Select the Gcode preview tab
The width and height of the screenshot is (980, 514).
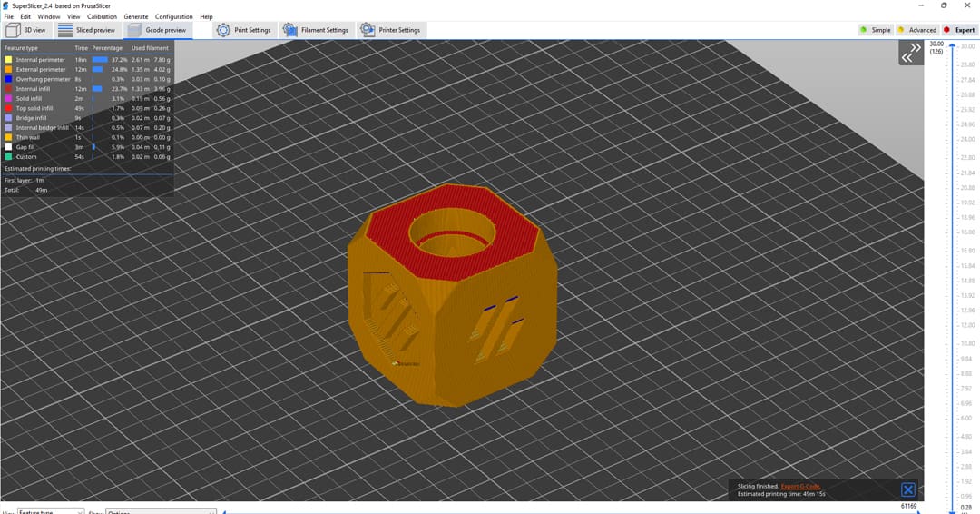coord(158,30)
